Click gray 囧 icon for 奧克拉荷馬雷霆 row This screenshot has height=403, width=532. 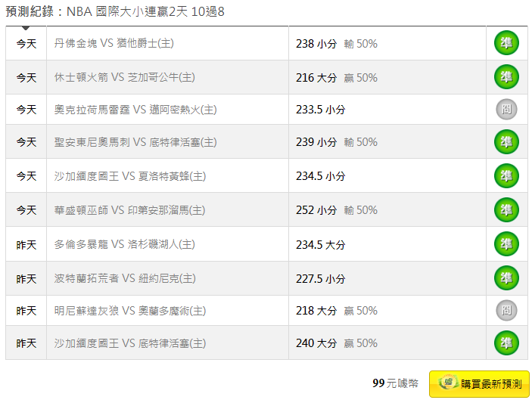pos(506,109)
